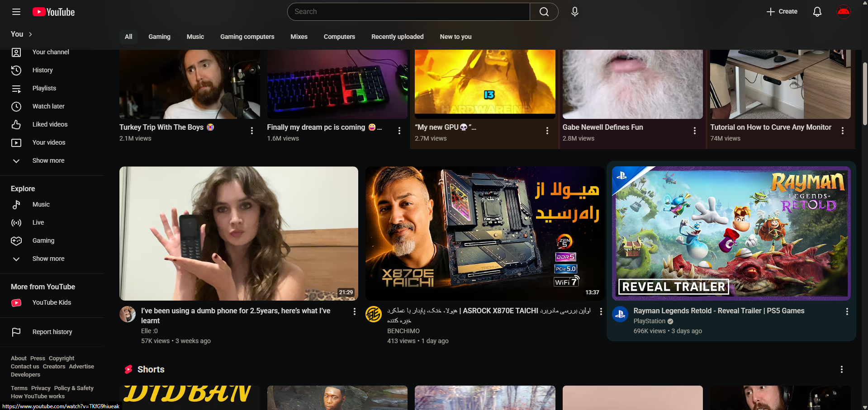Open BENCHIMO channel avatar
The width and height of the screenshot is (868, 410).
(374, 314)
